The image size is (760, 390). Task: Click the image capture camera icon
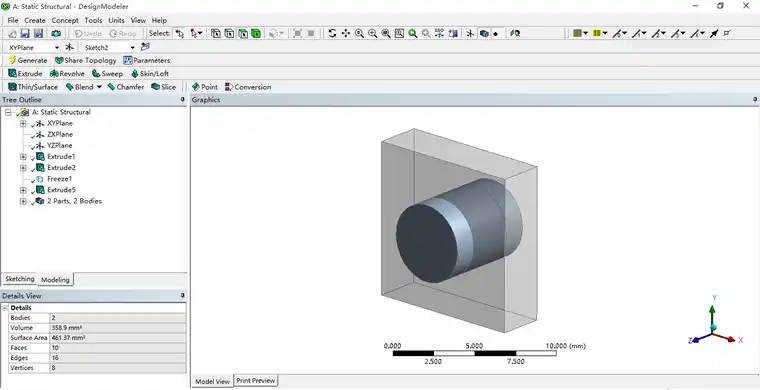56,33
